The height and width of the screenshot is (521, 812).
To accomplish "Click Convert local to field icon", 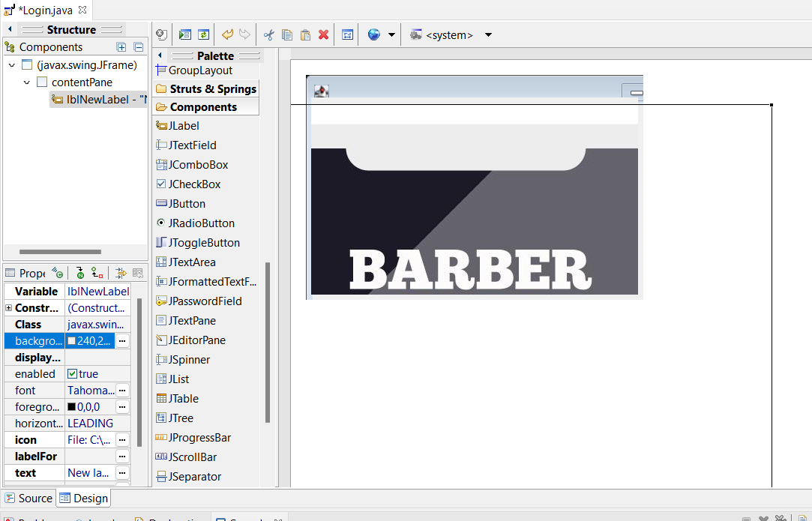I will click(79, 273).
